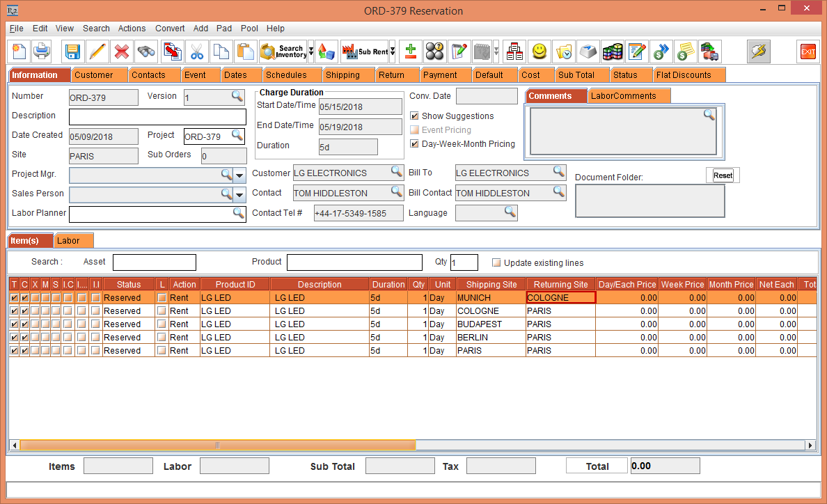The width and height of the screenshot is (827, 504).
Task: Open Search Inventory tool
Action: pos(283,52)
